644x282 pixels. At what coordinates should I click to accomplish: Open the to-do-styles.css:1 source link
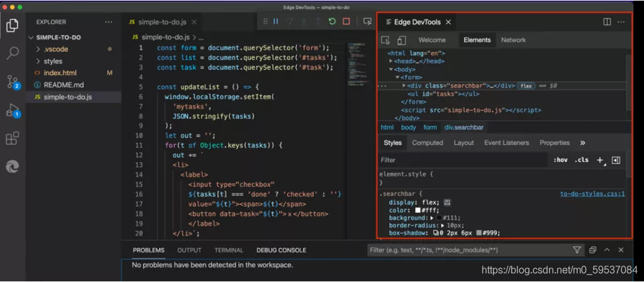(592, 194)
